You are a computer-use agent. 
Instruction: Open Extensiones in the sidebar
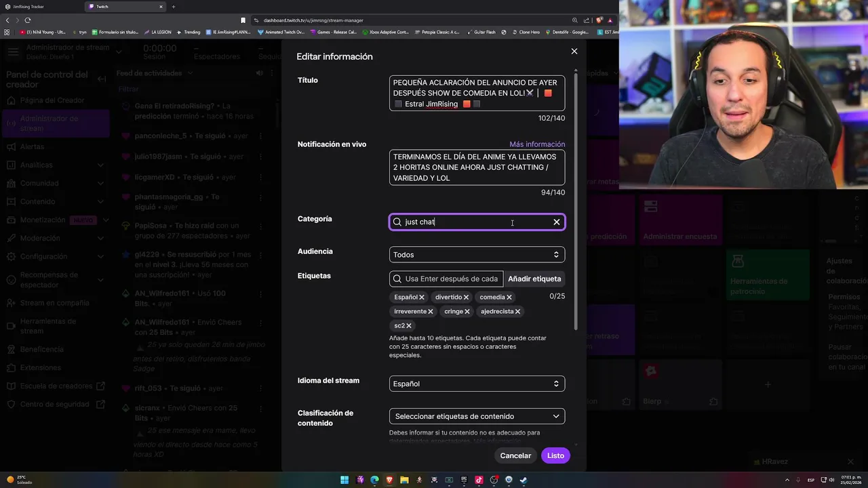[x=40, y=368]
